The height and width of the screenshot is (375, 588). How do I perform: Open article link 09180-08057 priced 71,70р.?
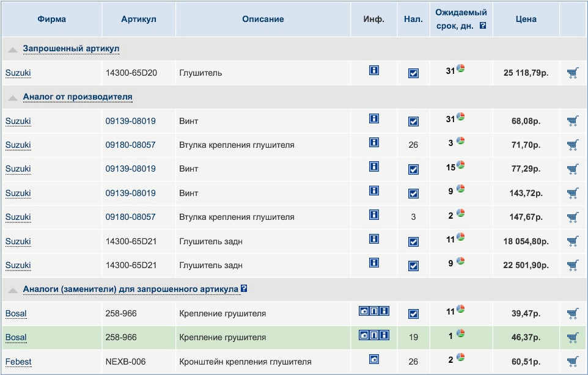click(x=130, y=145)
